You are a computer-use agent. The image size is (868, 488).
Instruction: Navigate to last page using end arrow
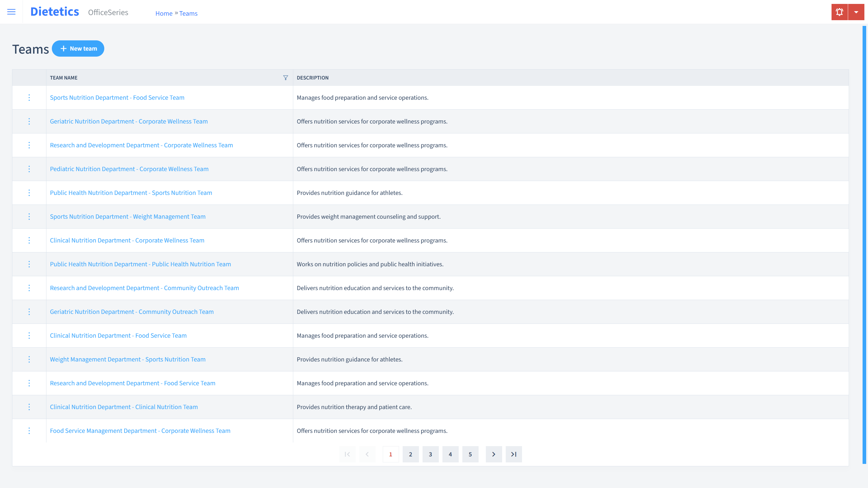514,454
